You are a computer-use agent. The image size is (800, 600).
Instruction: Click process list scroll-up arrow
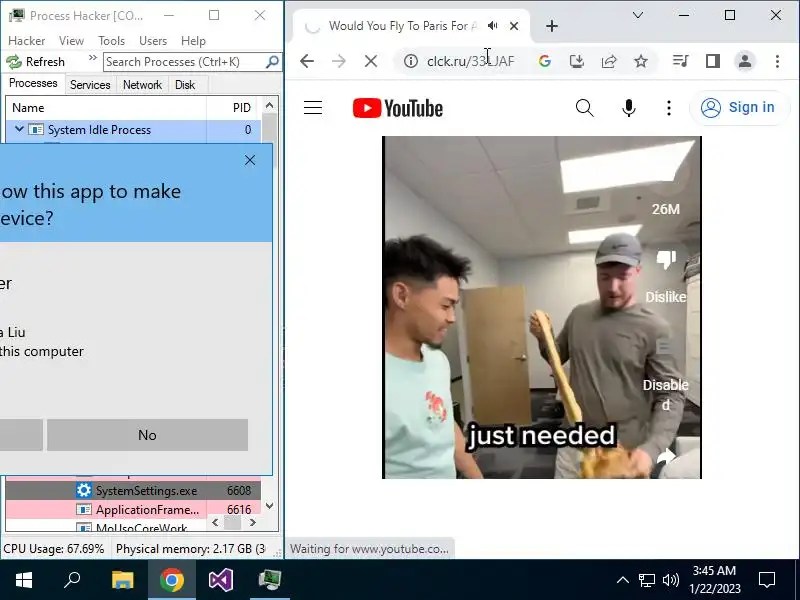pos(269,106)
